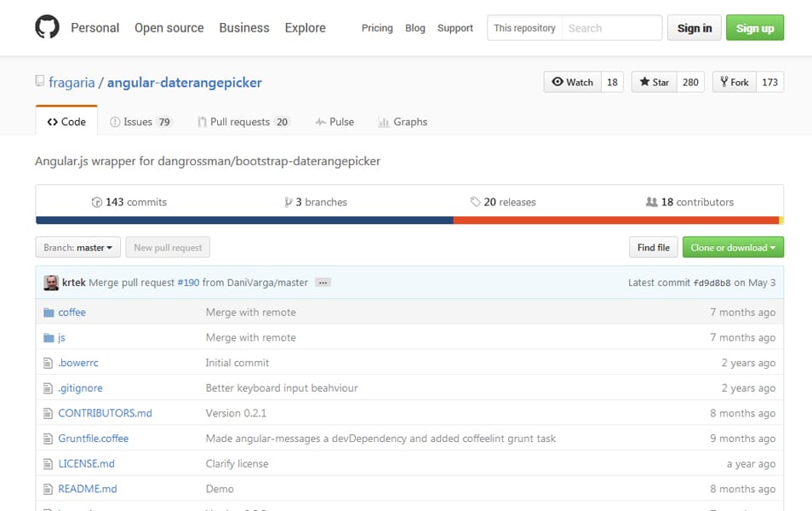Screen dimensions: 812x511
Task: Open the latest commit hash fd9d8b8
Action: coord(712,283)
